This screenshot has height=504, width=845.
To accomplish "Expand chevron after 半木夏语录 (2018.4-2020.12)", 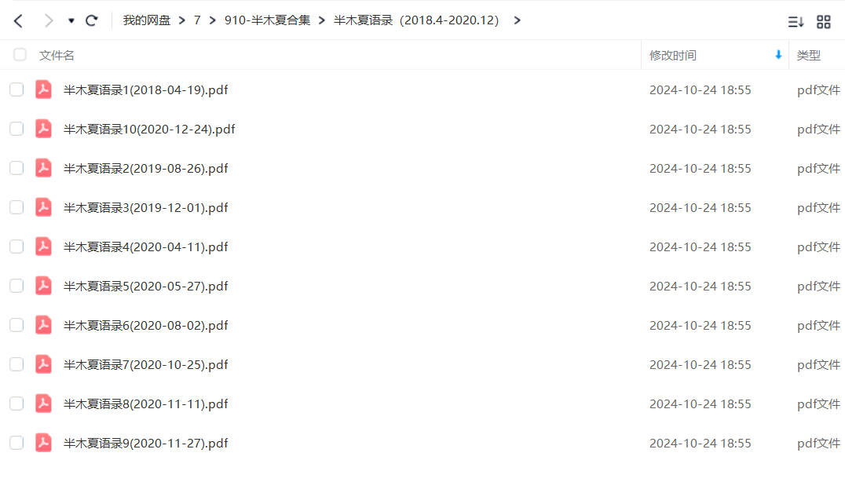I will coord(518,20).
